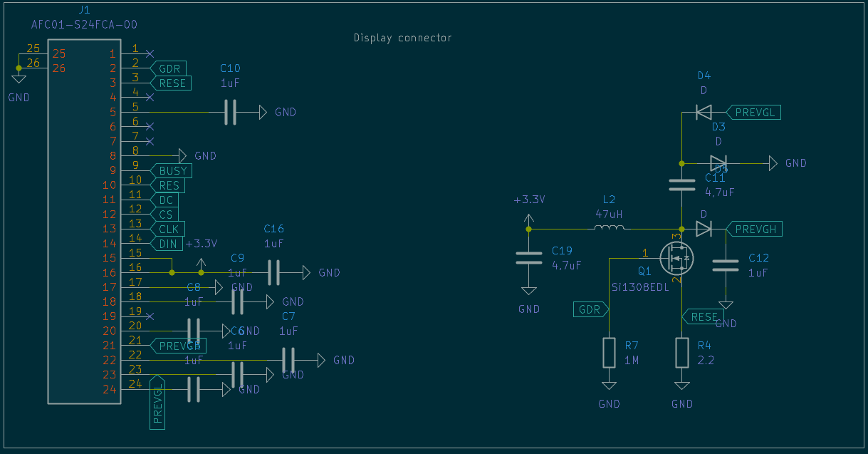This screenshot has width=868, height=454.
Task: Click the Display connector text annotation
Action: coord(402,38)
